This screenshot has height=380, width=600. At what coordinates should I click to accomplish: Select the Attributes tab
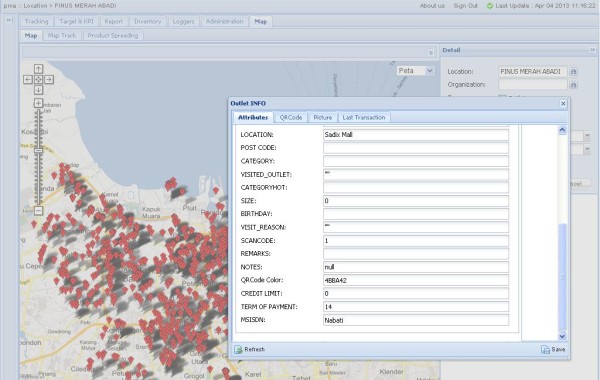[253, 117]
